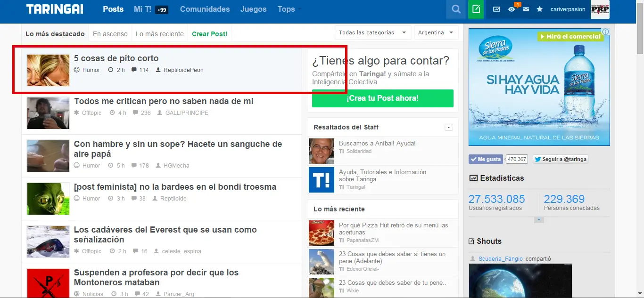Open Juegos in the top navigation
The image size is (644, 298).
pyautogui.click(x=253, y=9)
